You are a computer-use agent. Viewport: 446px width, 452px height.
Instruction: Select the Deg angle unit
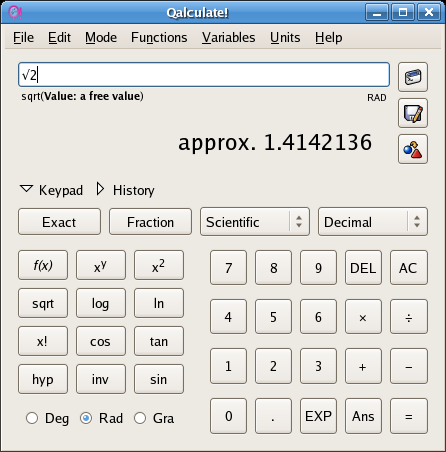[x=47, y=418]
